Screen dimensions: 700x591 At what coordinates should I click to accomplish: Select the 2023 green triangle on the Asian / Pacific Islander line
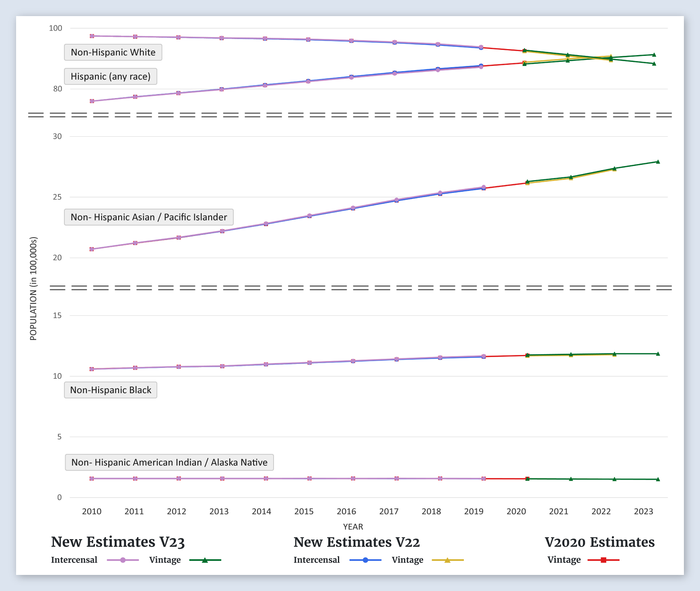[x=658, y=162]
